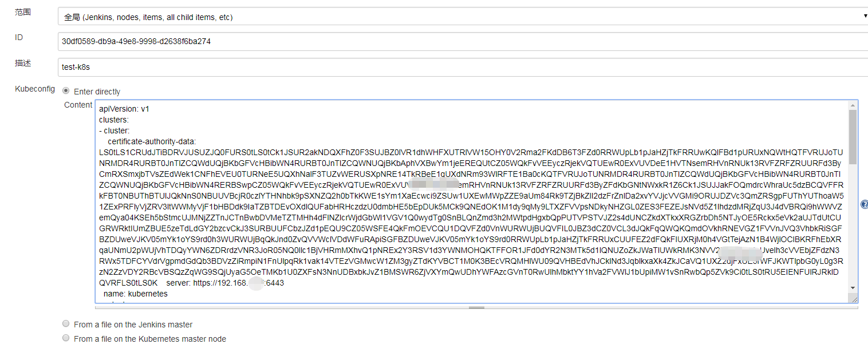Image resolution: width=868 pixels, height=348 pixels.
Task: Click the 'Enter directly' label text
Action: coord(97,92)
